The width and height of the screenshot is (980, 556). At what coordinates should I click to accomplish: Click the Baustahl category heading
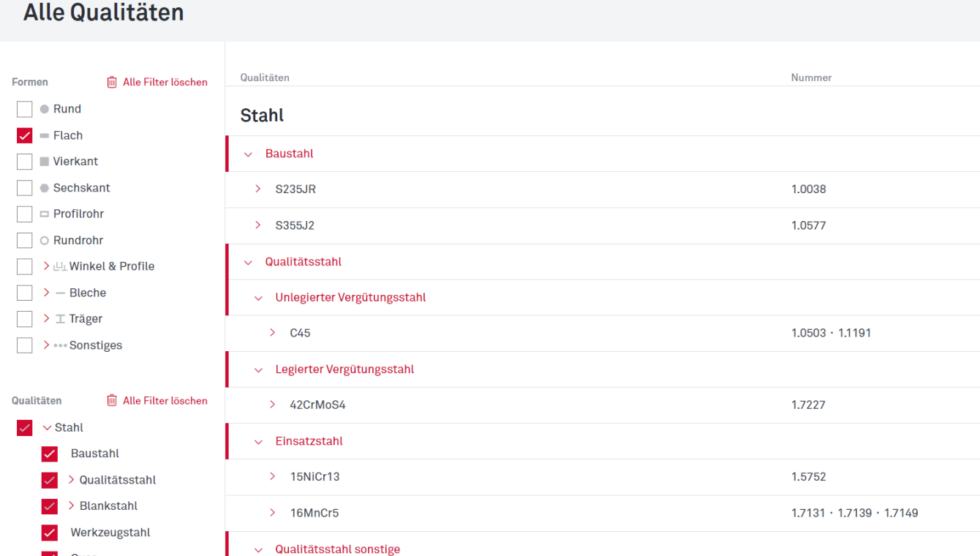click(289, 154)
